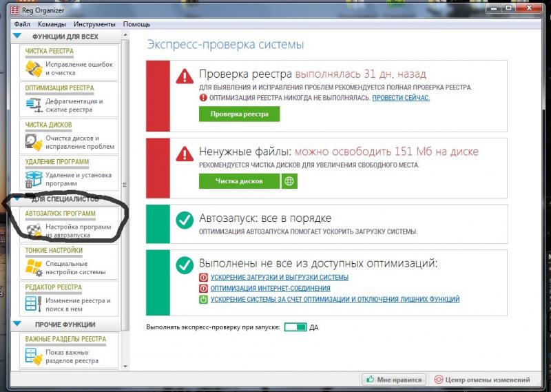Click red power icon beside ОПТИМИЗАЦИЯ ИНТЕРНЕТ-СОЕДИНЕНИЯ

click(x=203, y=288)
